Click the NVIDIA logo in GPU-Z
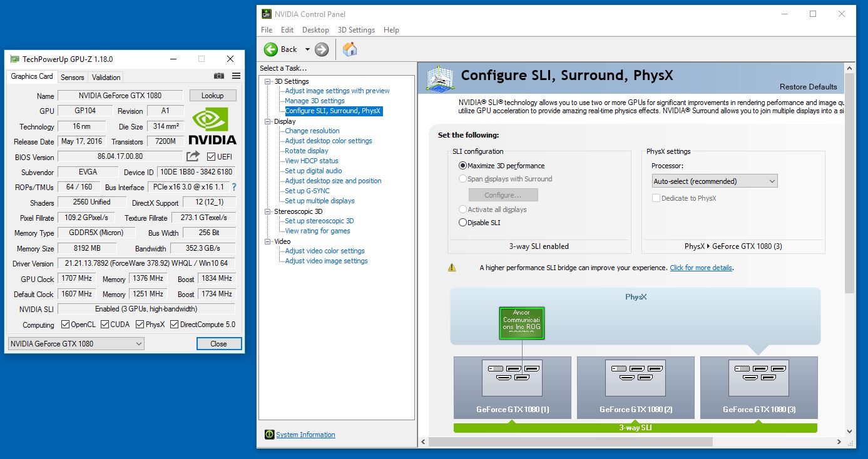 pyautogui.click(x=212, y=126)
